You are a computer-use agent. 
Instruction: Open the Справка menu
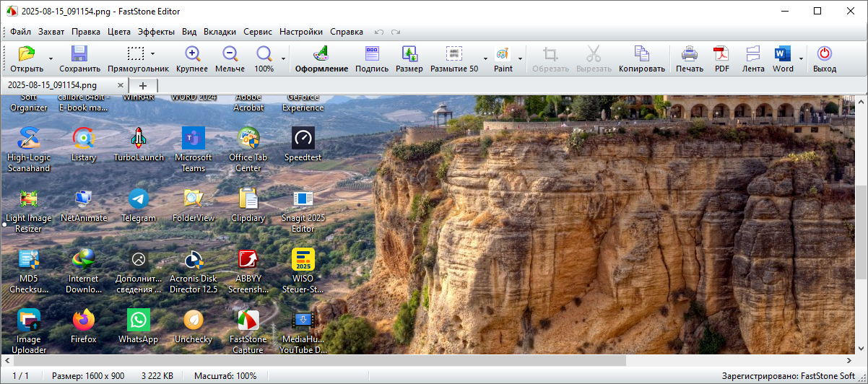point(347,32)
